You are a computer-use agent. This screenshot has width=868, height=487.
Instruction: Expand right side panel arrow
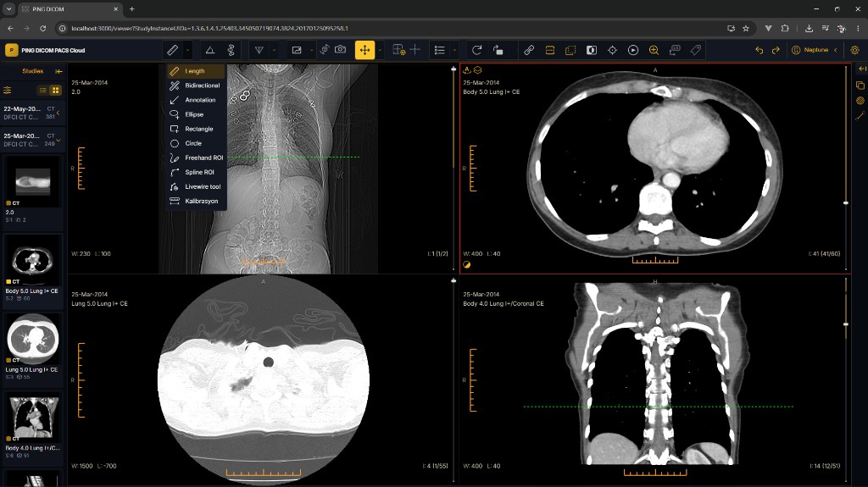click(x=861, y=69)
